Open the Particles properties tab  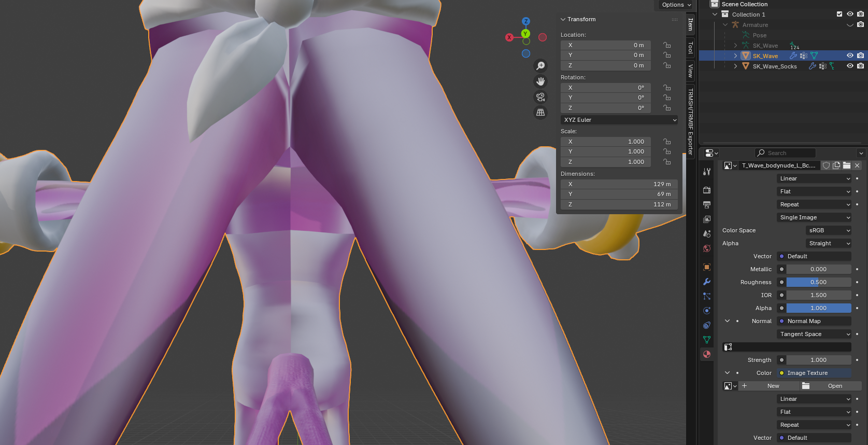tap(707, 296)
